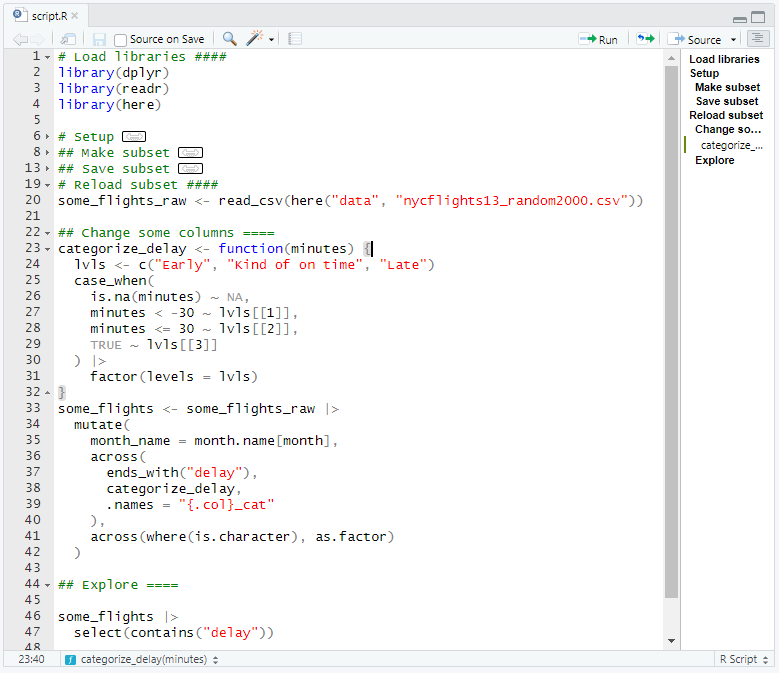Enable the Source on Save checkbox
This screenshot has width=779, height=673.
121,40
